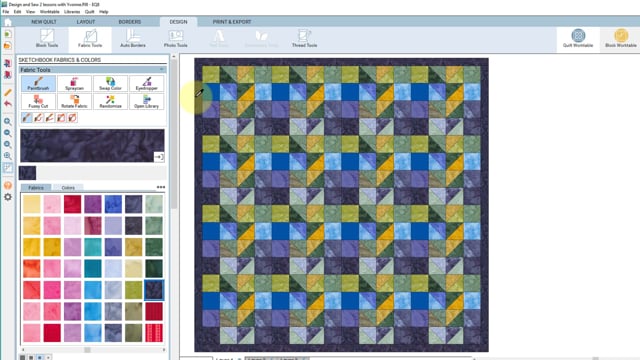
Task: Open Photo Tools in the ribbon
Action: 176,39
